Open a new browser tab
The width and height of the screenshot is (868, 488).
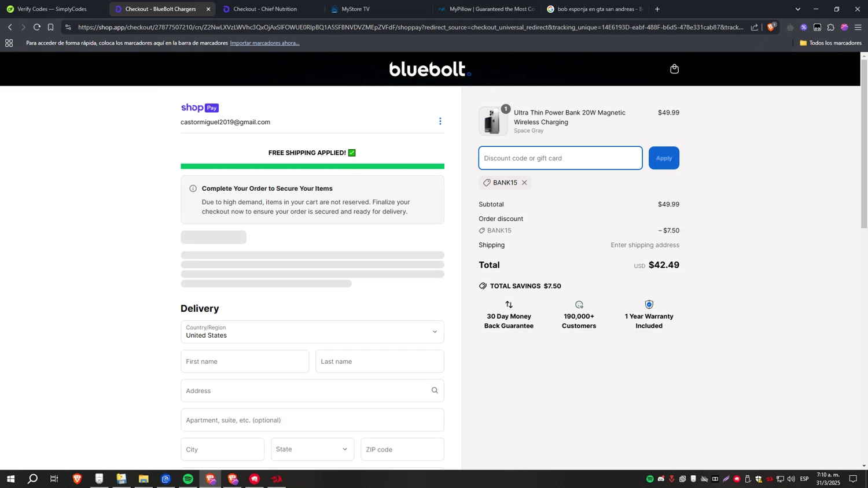[x=657, y=9]
